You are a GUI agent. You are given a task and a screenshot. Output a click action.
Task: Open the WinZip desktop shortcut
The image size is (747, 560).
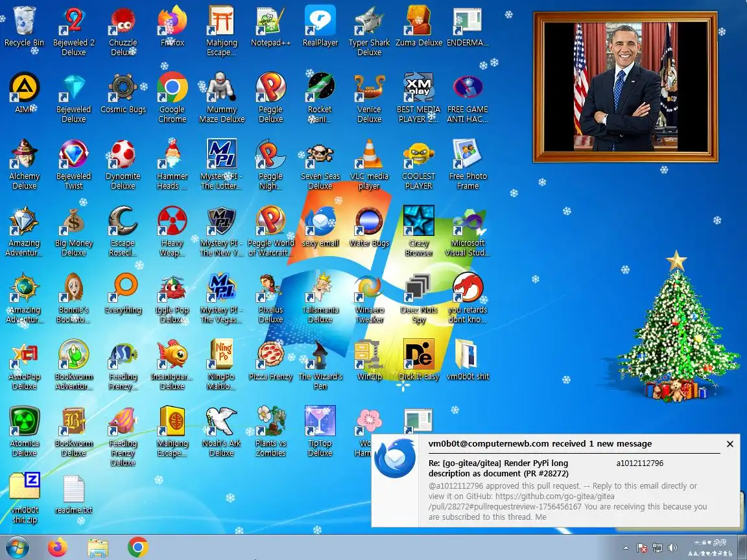tap(369, 360)
